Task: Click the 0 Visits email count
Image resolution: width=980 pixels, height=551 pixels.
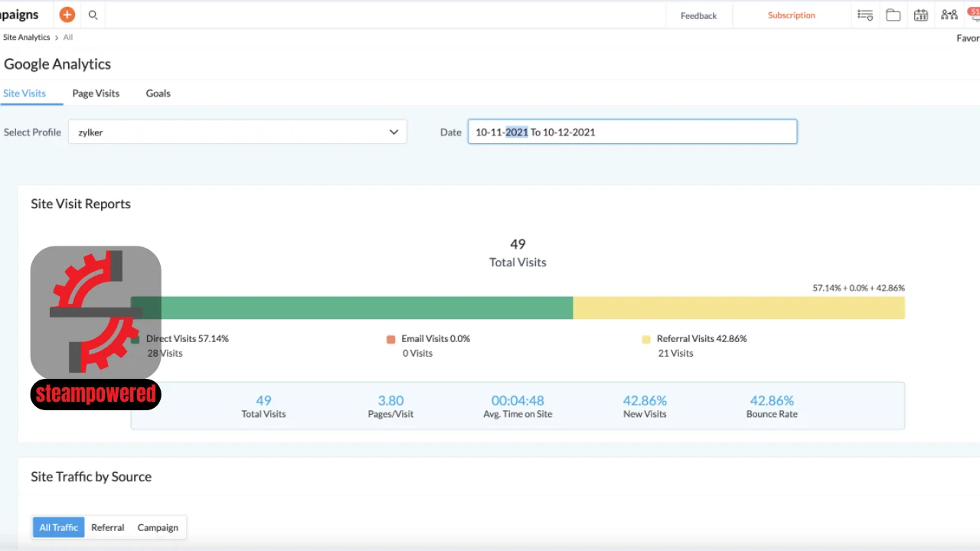Action: tap(417, 354)
